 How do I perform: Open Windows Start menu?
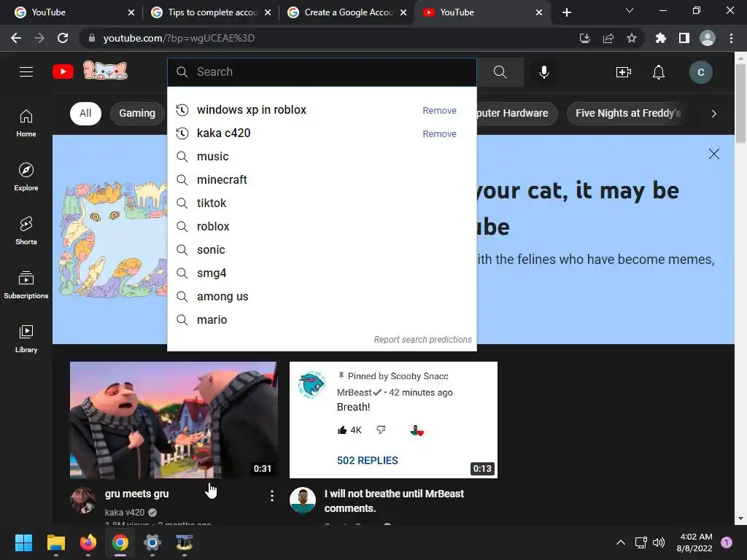[x=23, y=542]
